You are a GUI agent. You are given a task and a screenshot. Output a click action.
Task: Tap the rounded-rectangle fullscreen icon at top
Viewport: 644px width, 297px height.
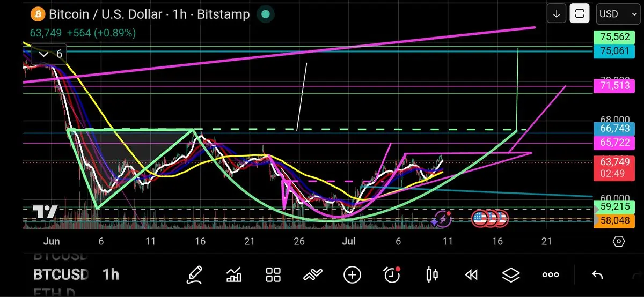tap(580, 14)
